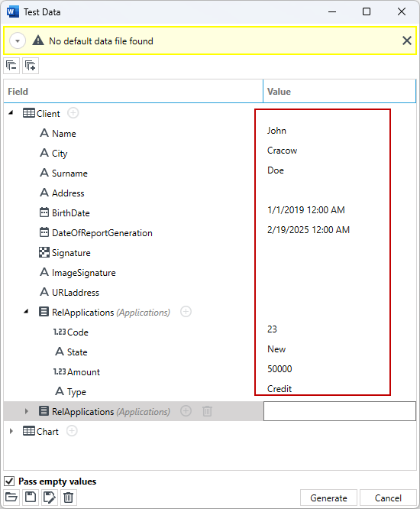The image size is (420, 509).
Task: Click the Code value 23
Action: 272,329
